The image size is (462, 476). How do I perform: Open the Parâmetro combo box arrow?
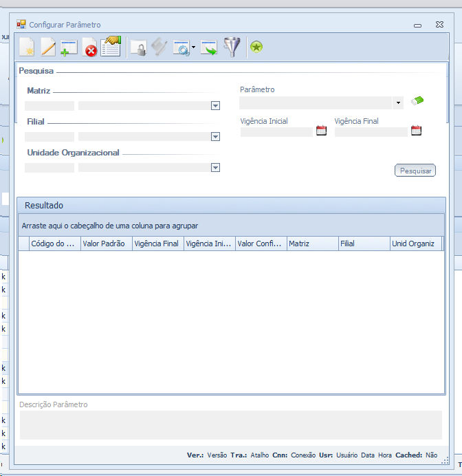pos(399,103)
